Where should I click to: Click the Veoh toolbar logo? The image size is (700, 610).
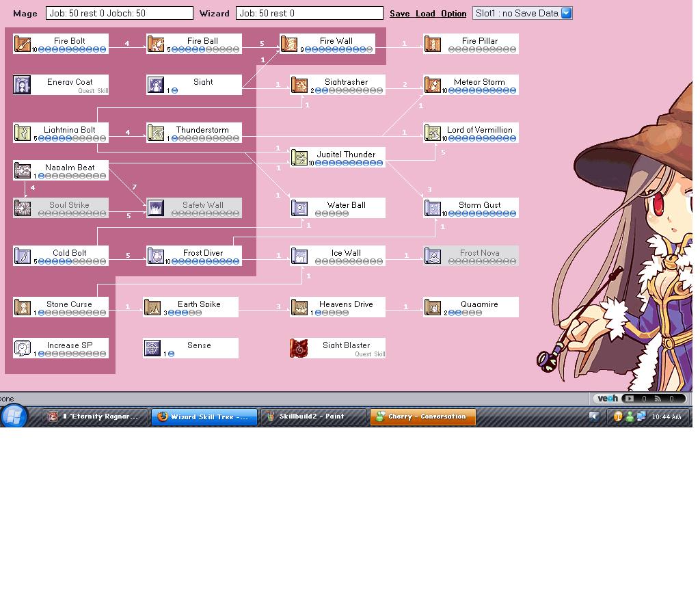click(x=608, y=398)
